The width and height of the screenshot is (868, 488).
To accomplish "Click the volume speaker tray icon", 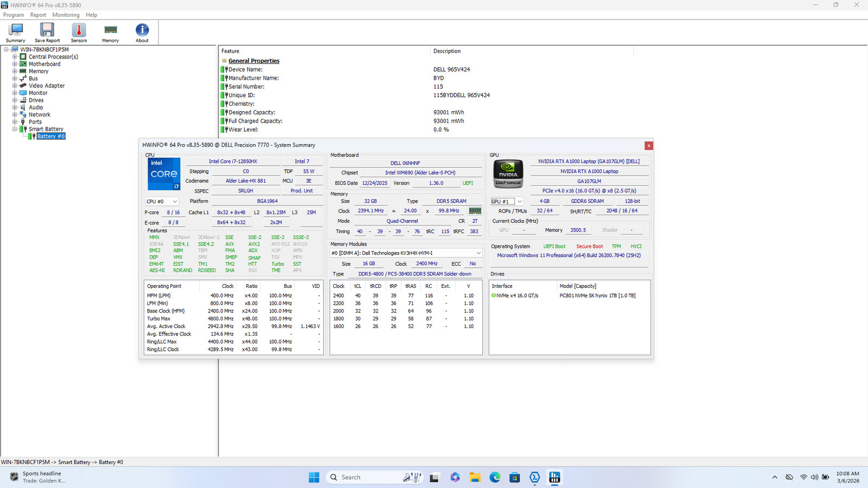I will coord(814,477).
